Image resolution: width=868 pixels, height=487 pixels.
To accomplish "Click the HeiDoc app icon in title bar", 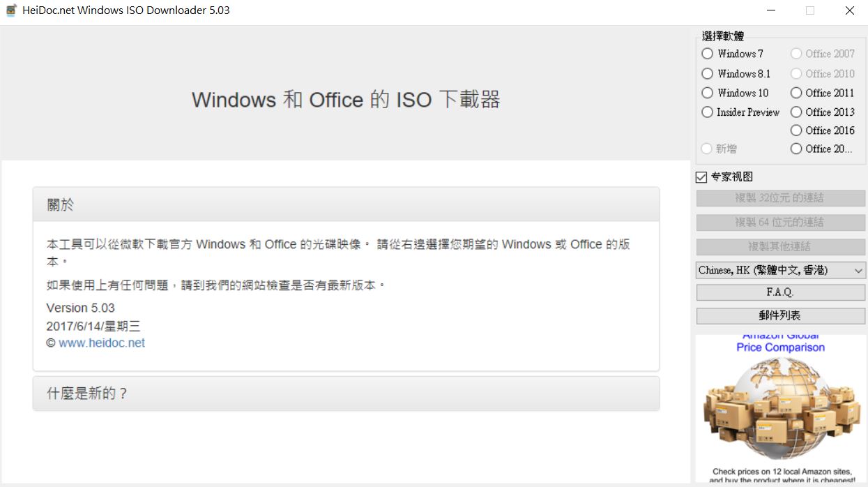I will click(11, 10).
